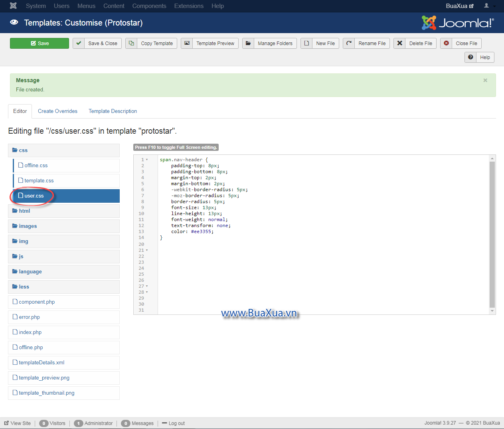Click the file icon beside index.php
This screenshot has height=429, width=504.
click(15, 332)
